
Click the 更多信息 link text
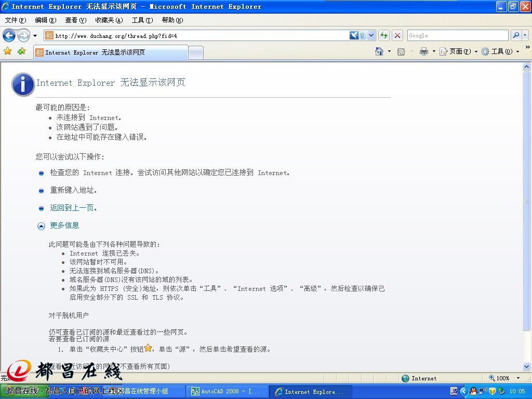pos(64,225)
